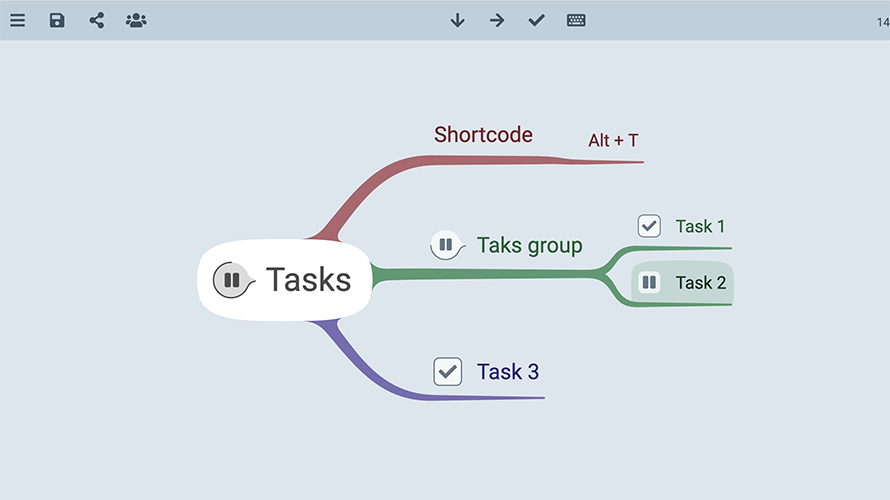
Task: Click the root Tasks pause indicator
Action: [x=231, y=280]
